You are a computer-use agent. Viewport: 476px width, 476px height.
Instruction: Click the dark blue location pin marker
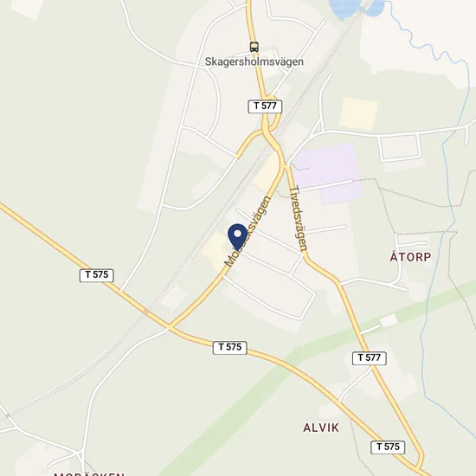(238, 237)
